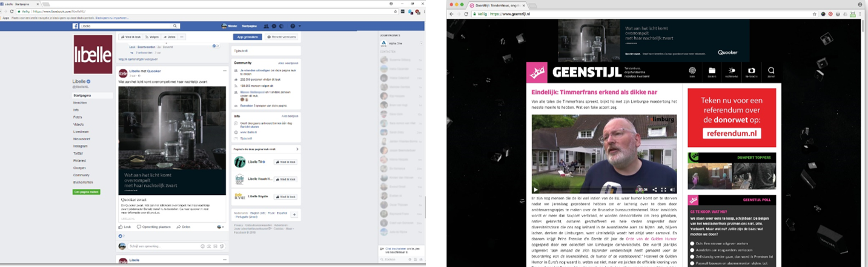
Task: Toggle fullscreen on Timmerfrans video
Action: 663,189
